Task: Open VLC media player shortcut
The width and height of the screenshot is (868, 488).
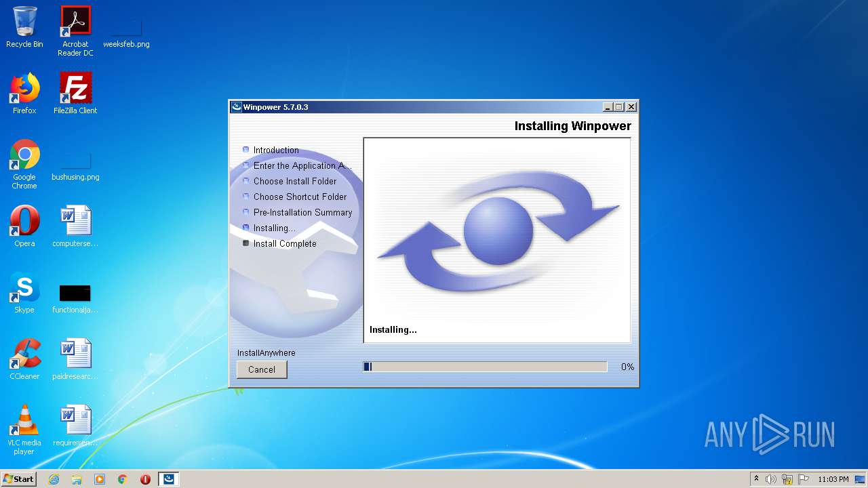Action: (x=24, y=430)
